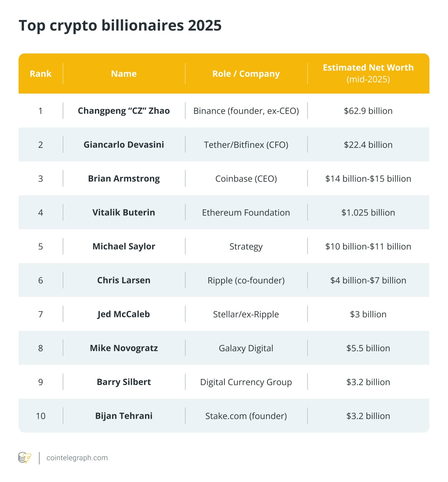Screen dimensions: 448x482
Task: Select Michael Saylor's name
Action: (x=124, y=246)
